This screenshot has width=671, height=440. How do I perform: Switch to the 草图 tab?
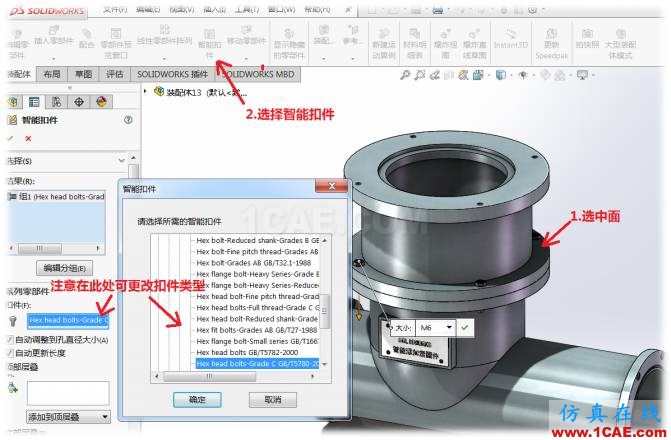[83, 74]
